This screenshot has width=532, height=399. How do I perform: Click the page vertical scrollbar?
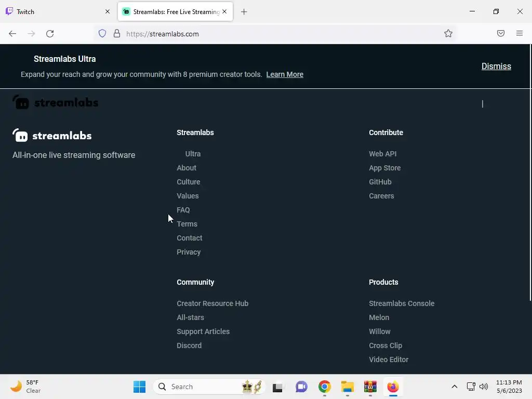click(530, 173)
